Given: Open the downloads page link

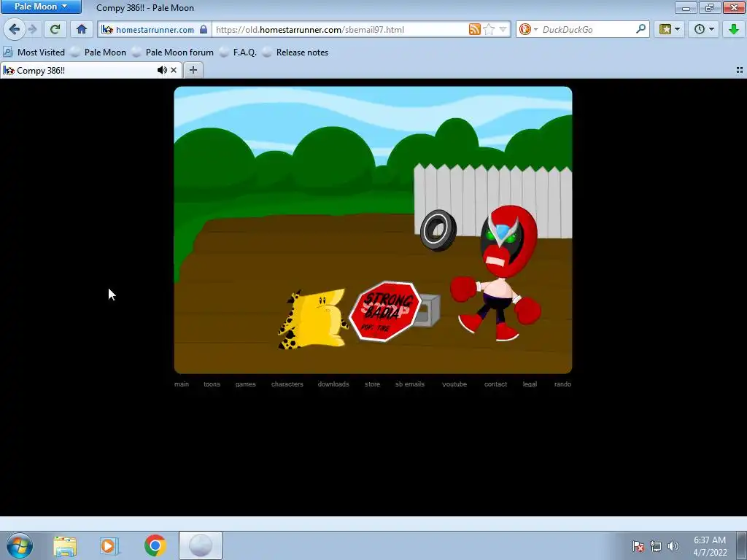Looking at the screenshot, I should (x=333, y=384).
